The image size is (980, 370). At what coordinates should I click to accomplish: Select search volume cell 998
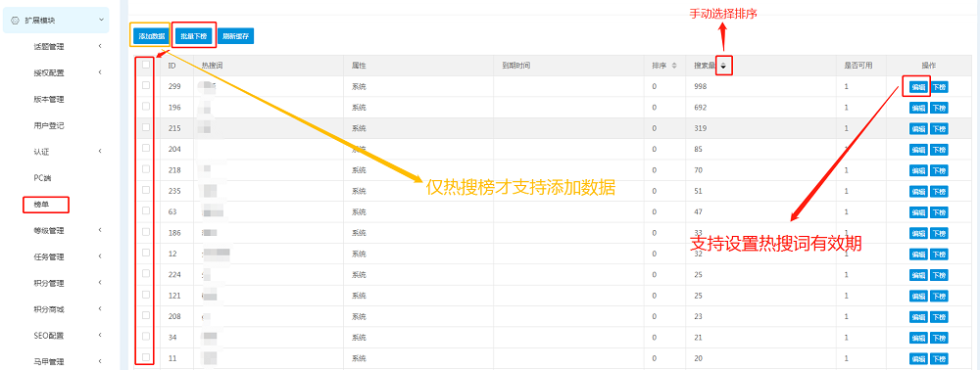(x=700, y=87)
